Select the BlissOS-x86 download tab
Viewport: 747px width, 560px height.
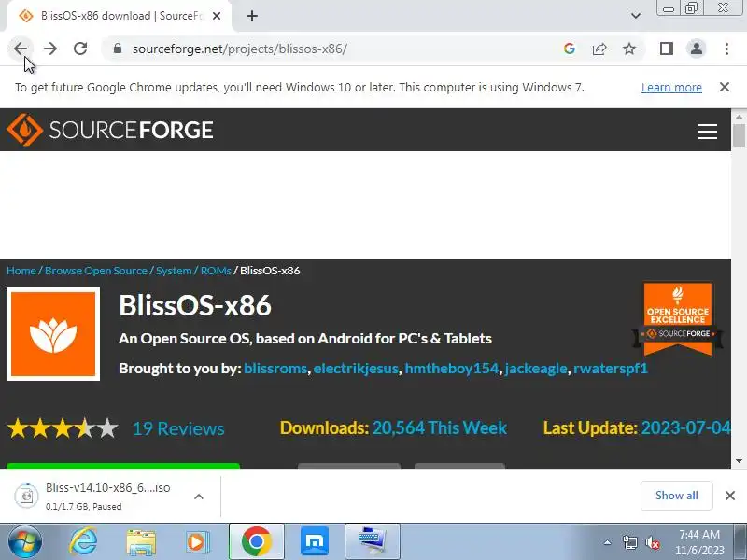(x=120, y=16)
